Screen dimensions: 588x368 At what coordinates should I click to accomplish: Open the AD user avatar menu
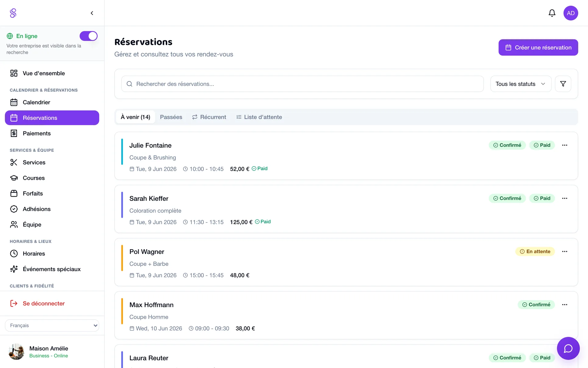point(571,13)
